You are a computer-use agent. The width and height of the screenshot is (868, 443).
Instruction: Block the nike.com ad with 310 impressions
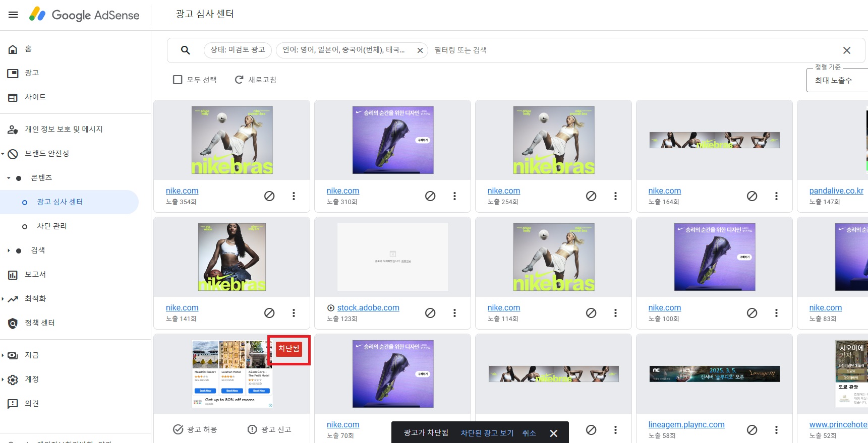pos(430,196)
